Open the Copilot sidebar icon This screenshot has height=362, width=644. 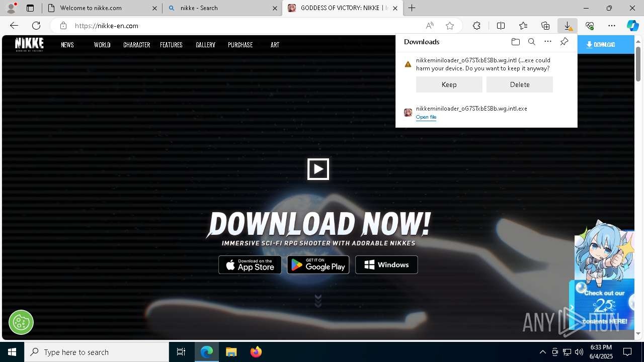[x=632, y=26]
